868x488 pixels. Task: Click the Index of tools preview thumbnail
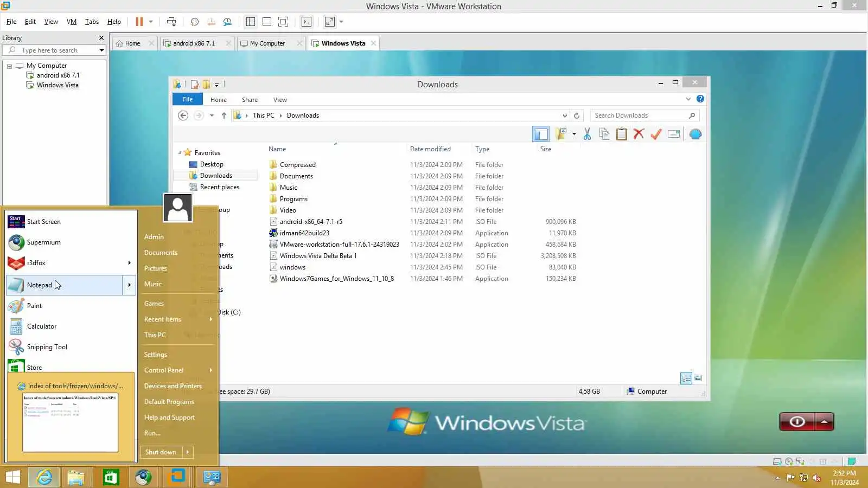[70, 422]
